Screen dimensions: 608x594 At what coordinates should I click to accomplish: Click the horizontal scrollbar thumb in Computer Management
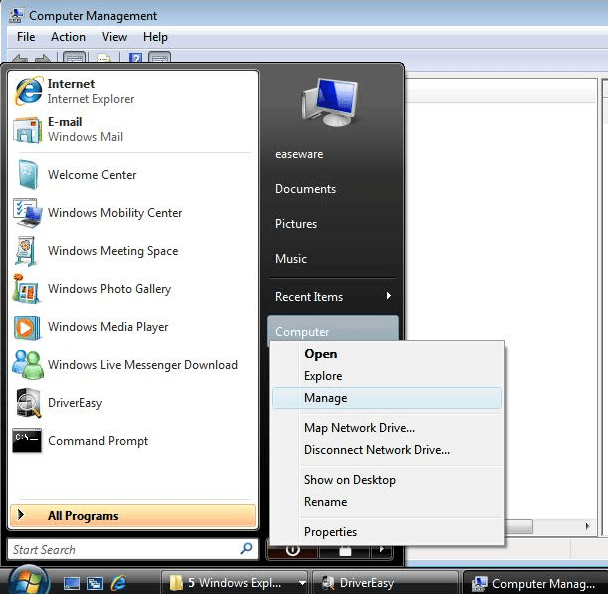pos(519,527)
